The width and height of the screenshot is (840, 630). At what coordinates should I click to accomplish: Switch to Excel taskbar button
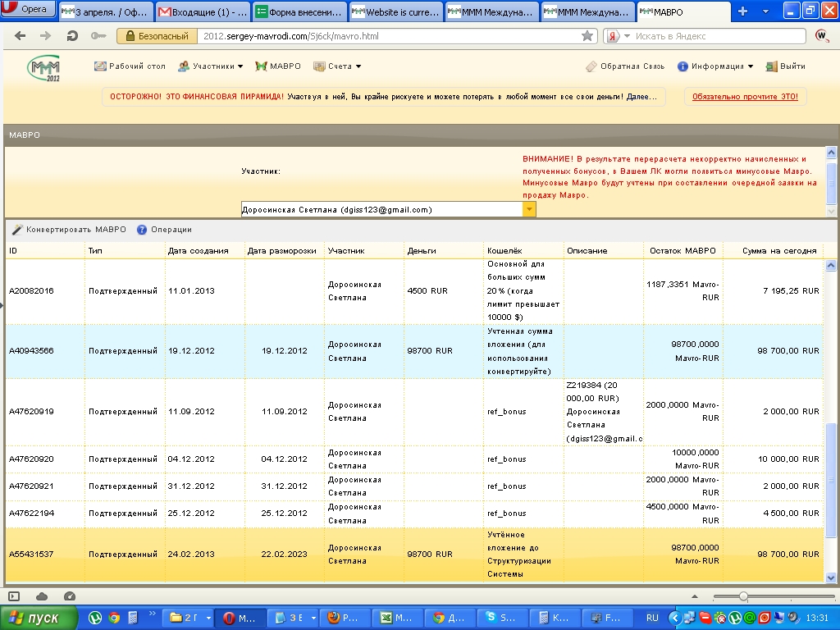[396, 618]
